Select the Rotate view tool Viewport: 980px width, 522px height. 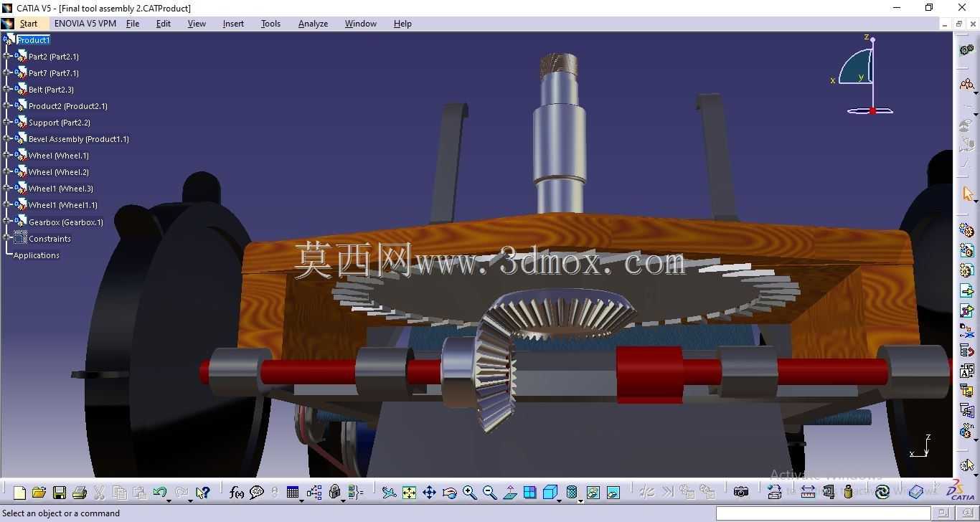click(449, 493)
